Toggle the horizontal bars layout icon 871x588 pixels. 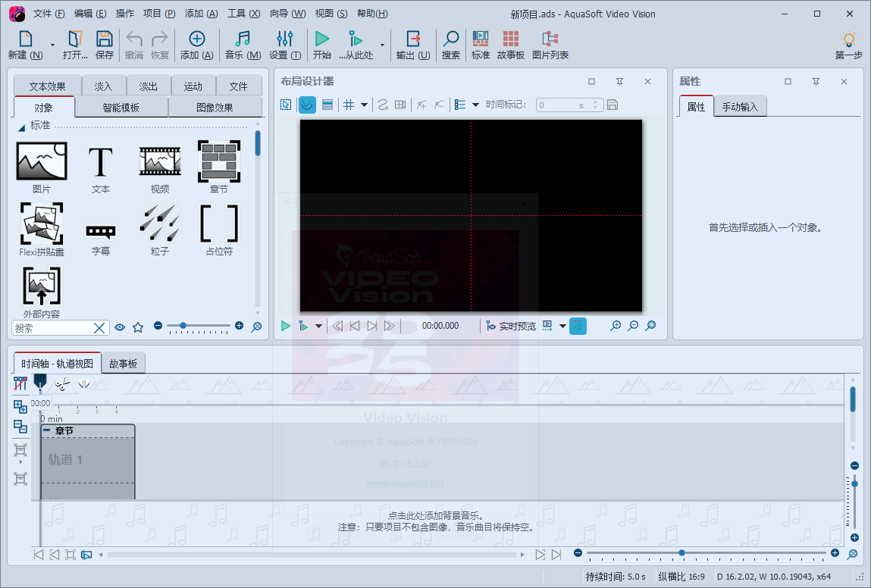coord(327,105)
